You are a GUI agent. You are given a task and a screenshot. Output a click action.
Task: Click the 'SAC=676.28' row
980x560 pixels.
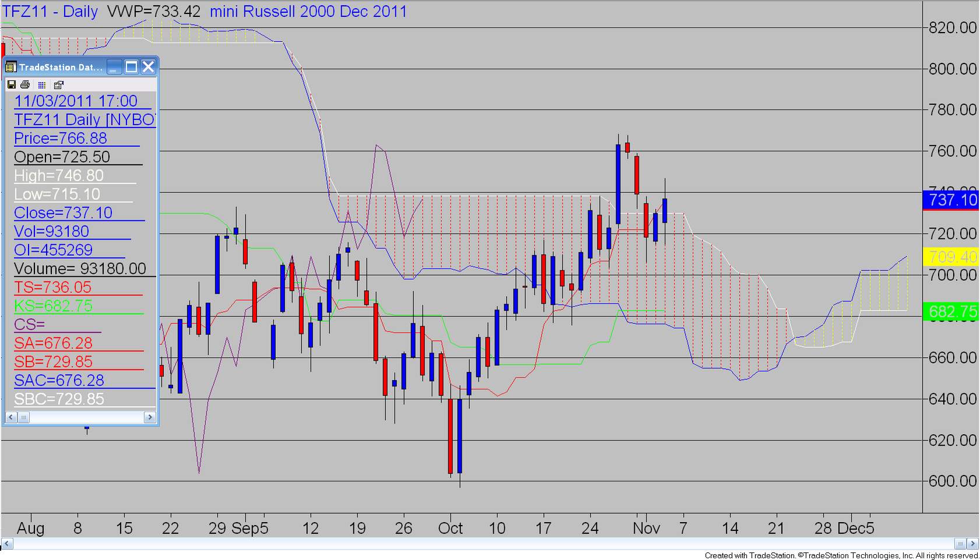pyautogui.click(x=85, y=381)
